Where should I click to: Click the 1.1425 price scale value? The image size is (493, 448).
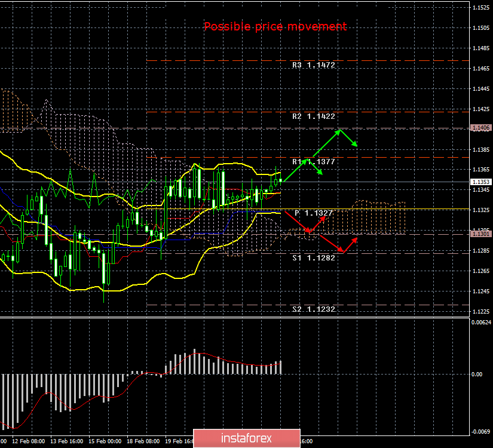pyautogui.click(x=481, y=109)
